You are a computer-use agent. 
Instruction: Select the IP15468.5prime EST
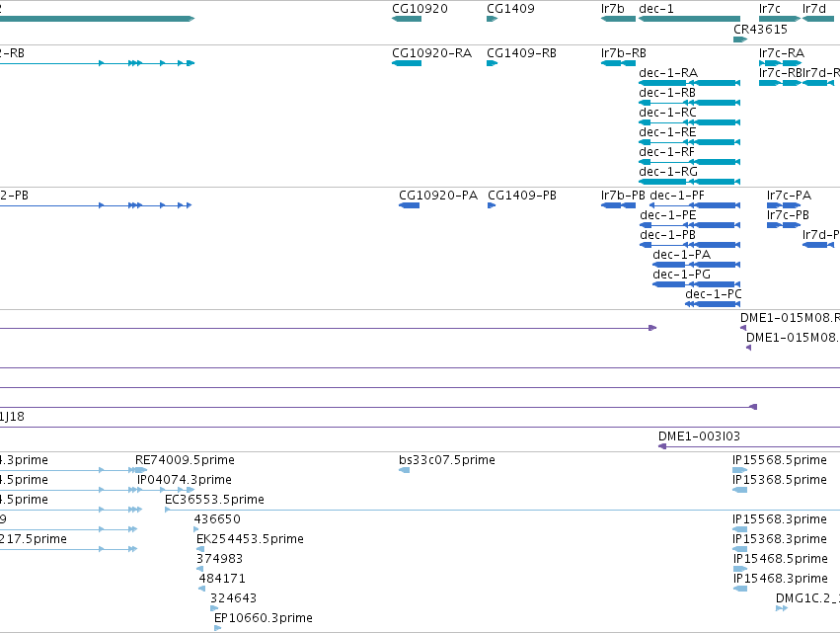click(x=740, y=569)
